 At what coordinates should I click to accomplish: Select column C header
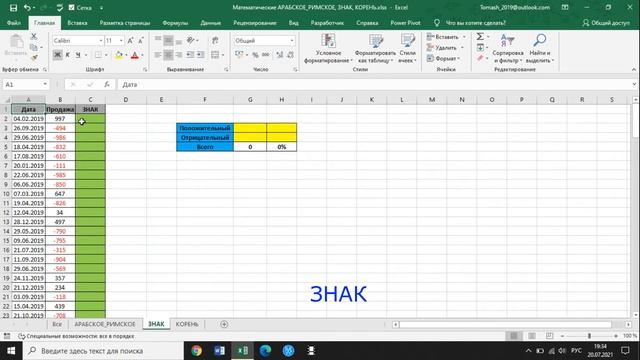coord(90,99)
